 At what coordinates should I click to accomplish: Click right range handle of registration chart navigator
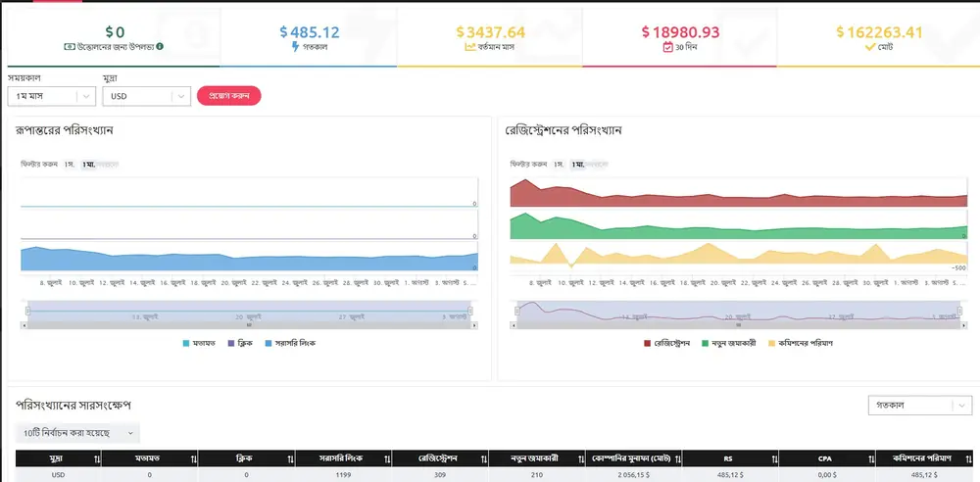pyautogui.click(x=960, y=311)
